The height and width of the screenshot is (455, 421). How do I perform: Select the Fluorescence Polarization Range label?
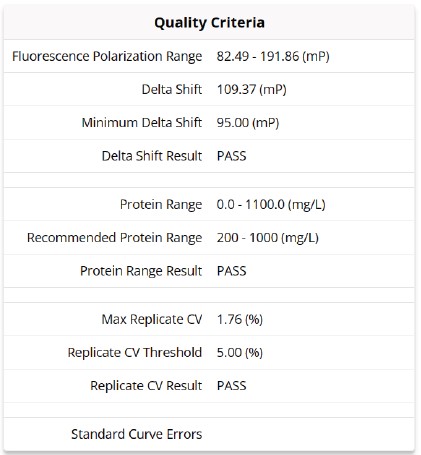107,56
